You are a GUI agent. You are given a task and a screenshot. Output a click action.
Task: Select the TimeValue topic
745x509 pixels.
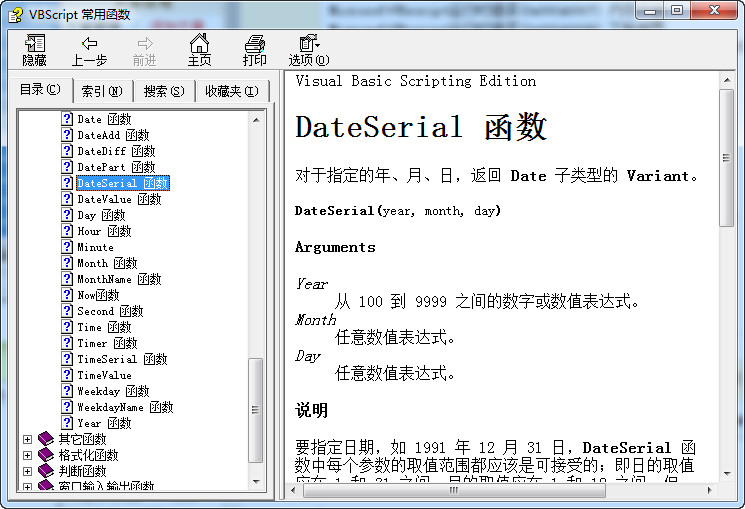105,375
